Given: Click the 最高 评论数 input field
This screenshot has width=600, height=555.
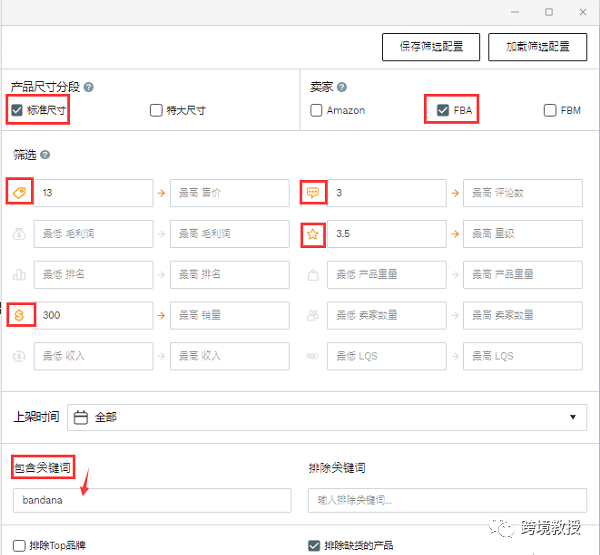Looking at the screenshot, I should [x=523, y=193].
